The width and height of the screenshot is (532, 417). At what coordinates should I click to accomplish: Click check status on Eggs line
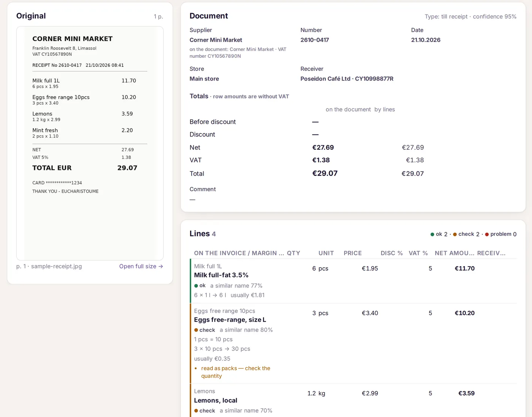pos(204,330)
